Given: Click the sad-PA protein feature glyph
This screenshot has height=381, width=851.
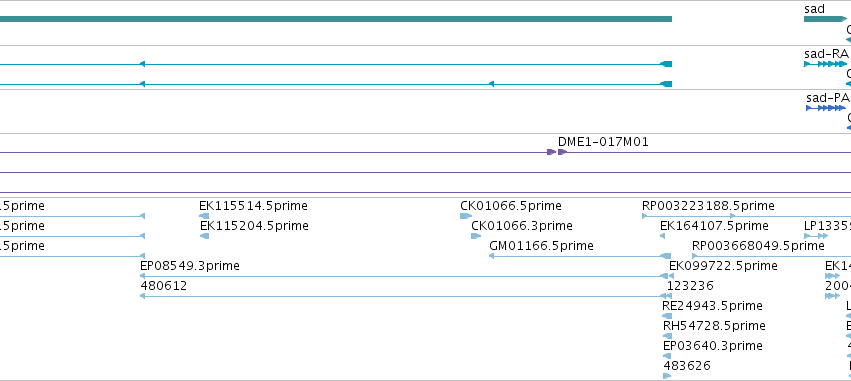Looking at the screenshot, I should click(826, 108).
